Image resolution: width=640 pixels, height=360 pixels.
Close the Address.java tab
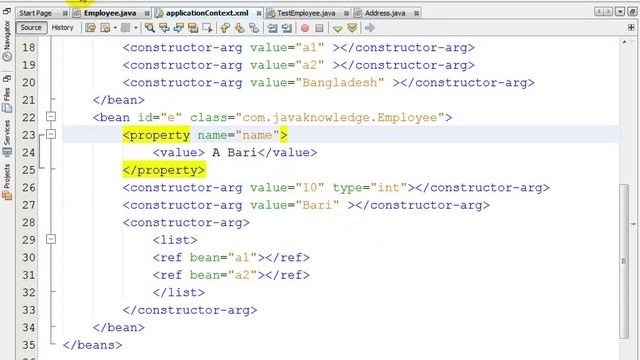[x=416, y=13]
